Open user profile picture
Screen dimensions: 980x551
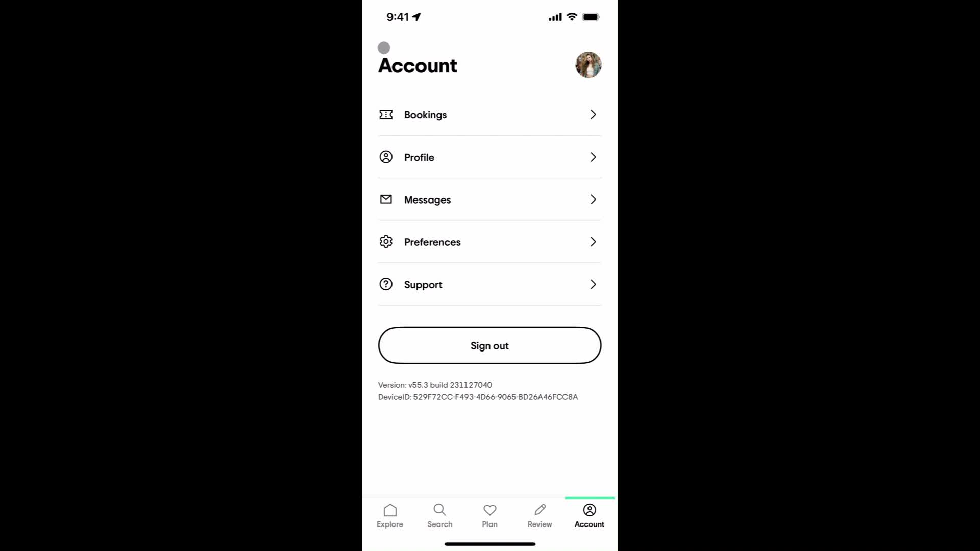589,65
